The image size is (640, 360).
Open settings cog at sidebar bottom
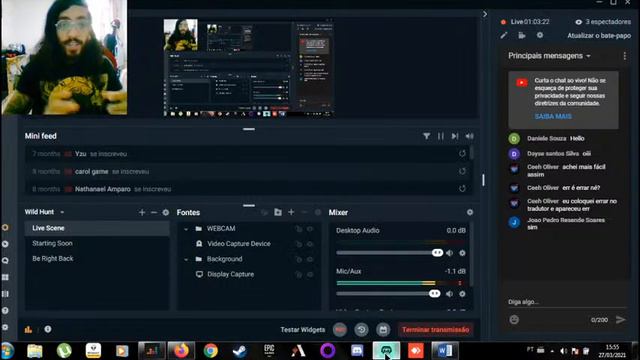(5, 327)
